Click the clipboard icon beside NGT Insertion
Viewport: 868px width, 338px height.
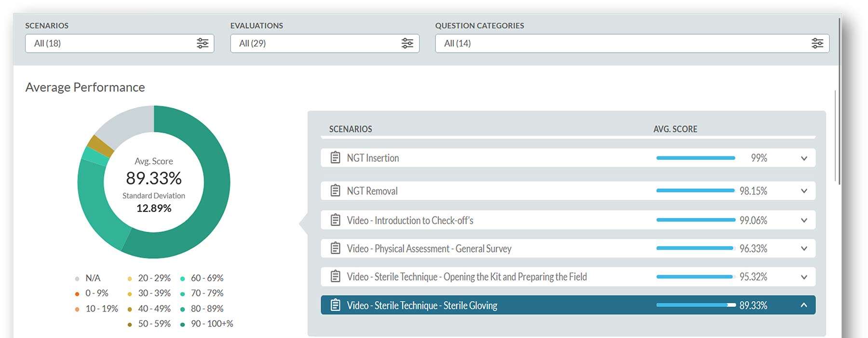point(335,157)
